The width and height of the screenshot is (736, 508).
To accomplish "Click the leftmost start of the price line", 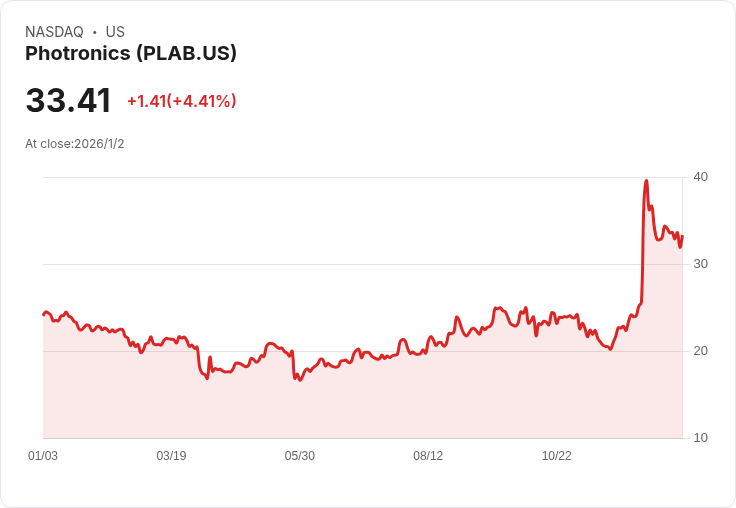I will pos(44,314).
